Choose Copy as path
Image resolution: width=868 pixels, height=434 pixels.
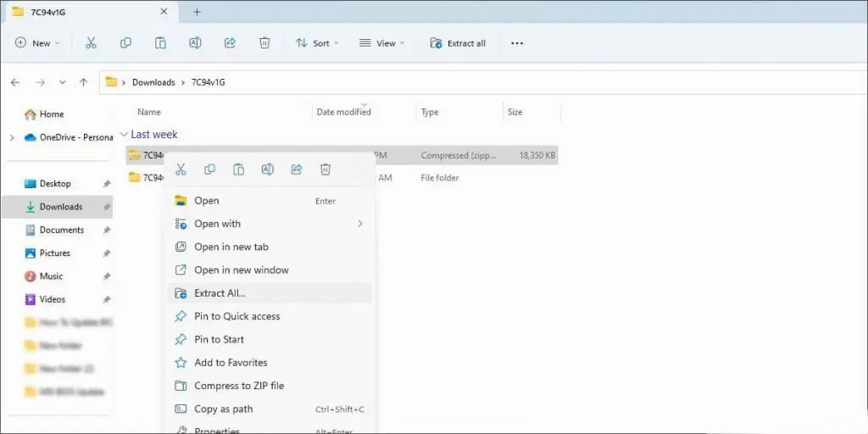click(x=269, y=409)
